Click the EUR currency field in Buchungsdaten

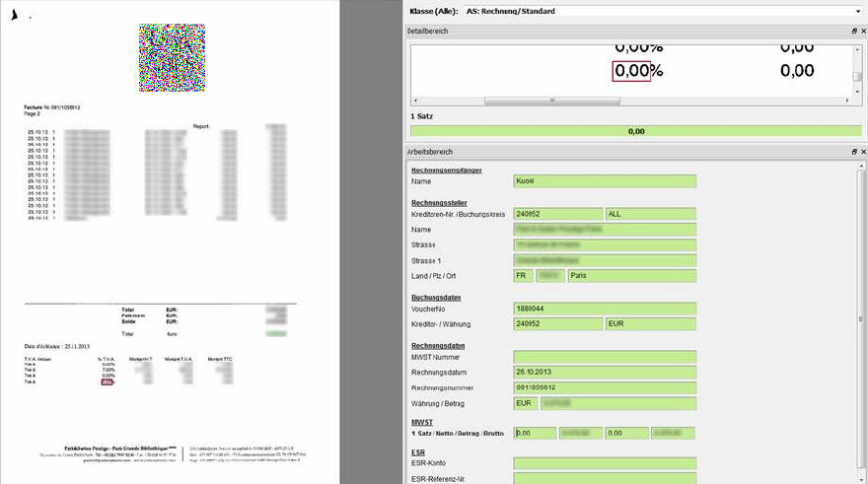click(x=650, y=324)
